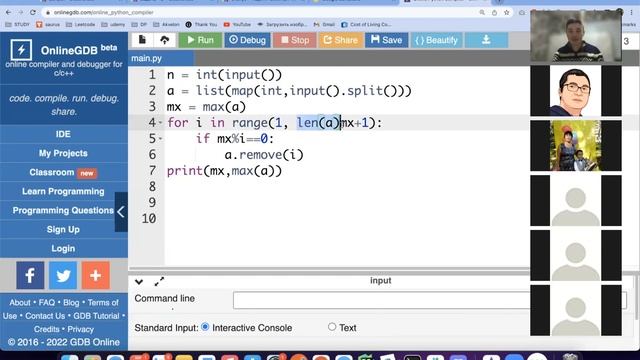Click line 1 n = int(input())
Image resolution: width=640 pixels, height=360 pixels.
224,75
